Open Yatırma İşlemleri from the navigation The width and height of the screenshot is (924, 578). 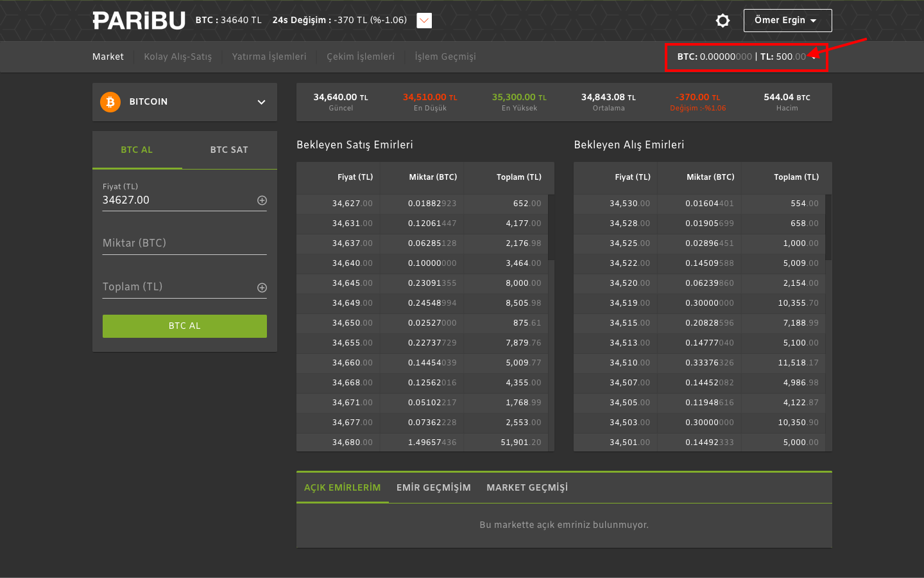[269, 57]
